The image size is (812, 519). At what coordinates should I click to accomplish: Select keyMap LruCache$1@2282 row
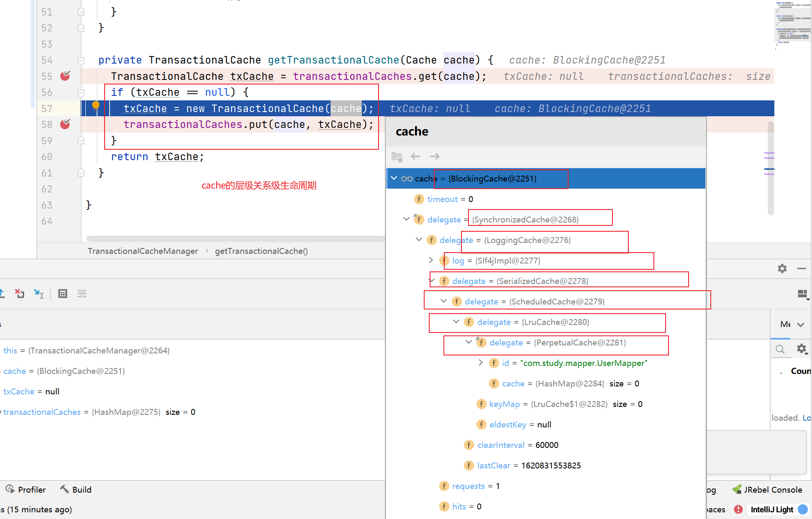pos(546,404)
